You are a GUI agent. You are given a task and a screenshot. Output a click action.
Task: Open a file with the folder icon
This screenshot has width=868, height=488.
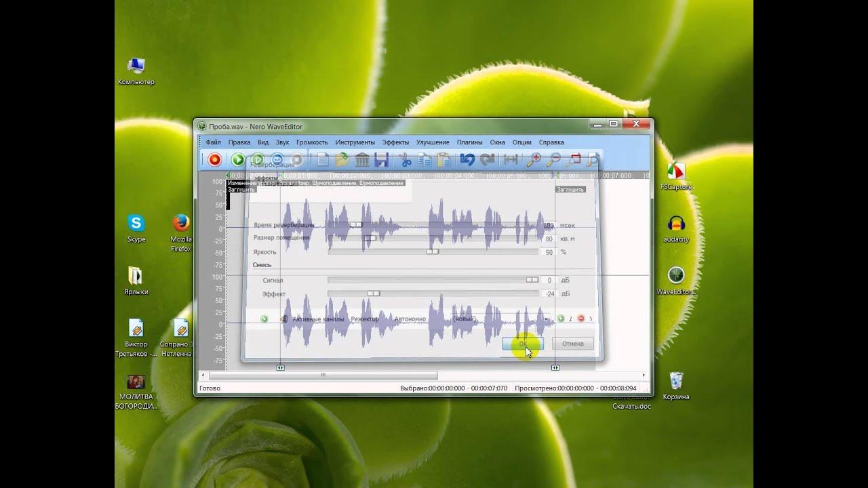pos(342,160)
